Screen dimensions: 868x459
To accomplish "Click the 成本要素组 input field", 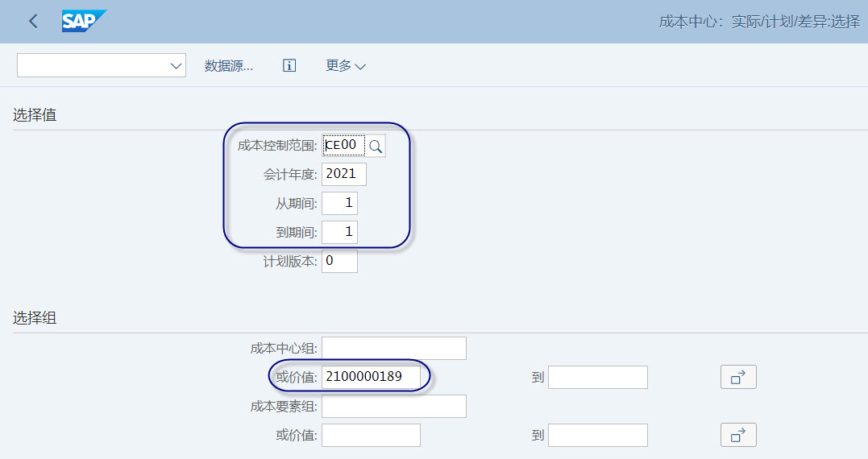I will pyautogui.click(x=394, y=407).
